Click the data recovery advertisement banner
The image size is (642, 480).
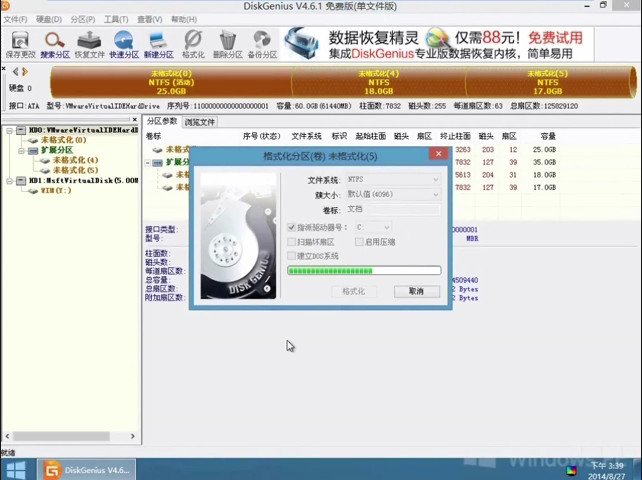click(x=437, y=44)
